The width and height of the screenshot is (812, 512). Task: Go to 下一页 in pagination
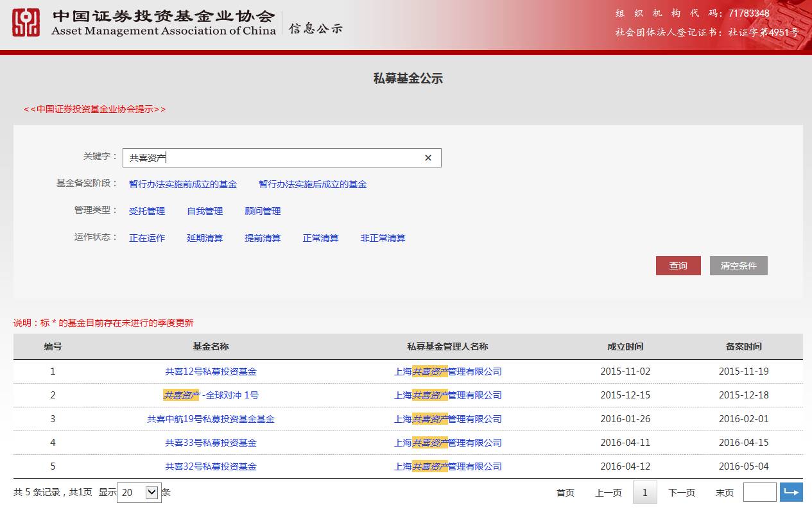682,493
